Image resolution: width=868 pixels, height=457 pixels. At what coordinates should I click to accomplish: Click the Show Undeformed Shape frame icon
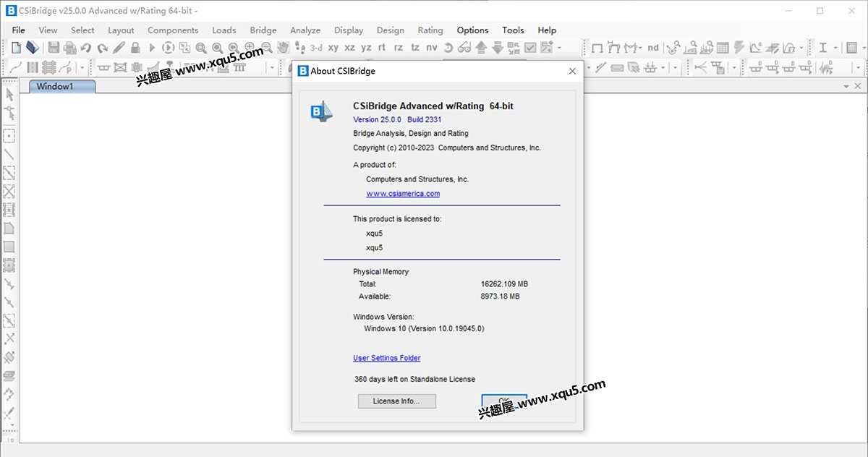pos(597,48)
